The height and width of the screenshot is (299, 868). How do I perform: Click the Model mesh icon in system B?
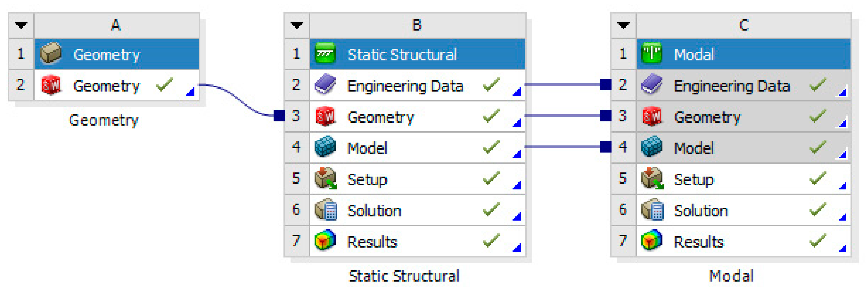click(325, 147)
